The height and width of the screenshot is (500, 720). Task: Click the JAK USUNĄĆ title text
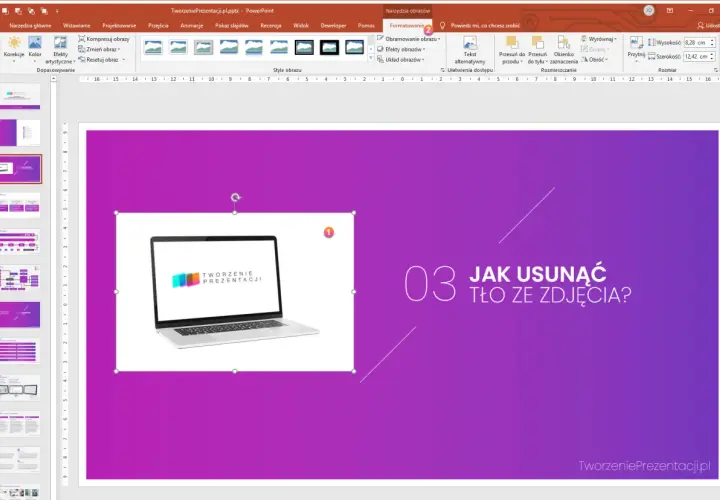click(x=538, y=274)
